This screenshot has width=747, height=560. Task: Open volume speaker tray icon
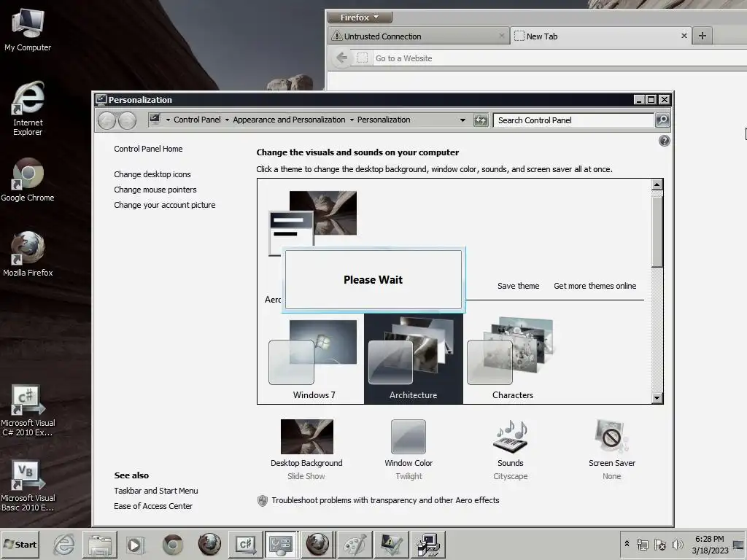tap(677, 544)
